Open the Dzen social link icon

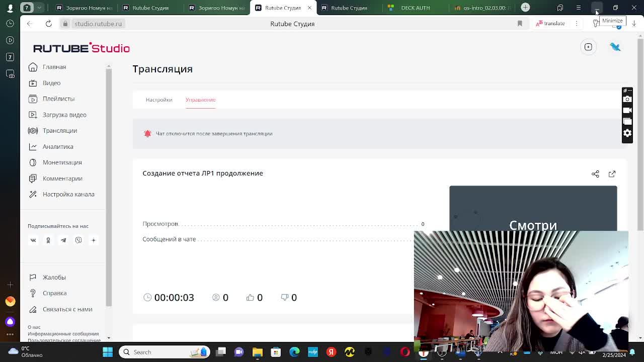point(93,240)
